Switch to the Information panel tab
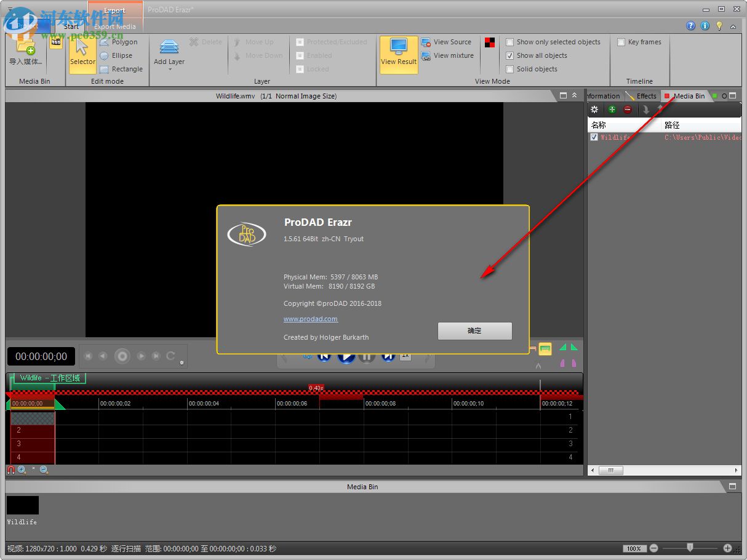 click(603, 96)
